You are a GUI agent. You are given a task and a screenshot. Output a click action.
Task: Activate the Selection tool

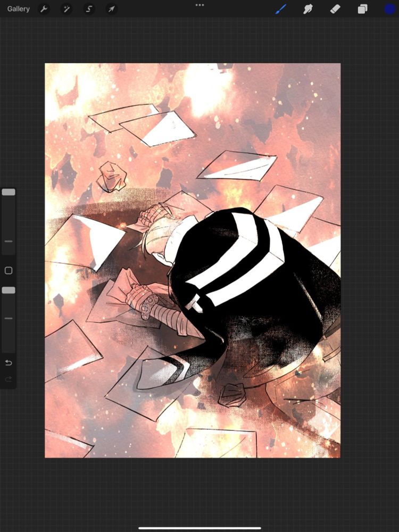coord(89,9)
